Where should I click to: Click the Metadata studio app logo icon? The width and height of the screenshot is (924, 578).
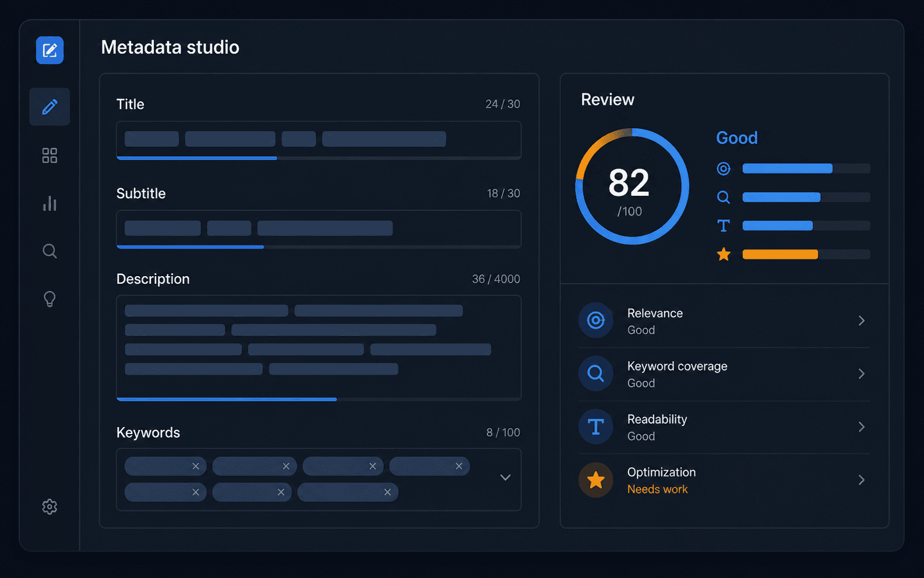coord(50,50)
